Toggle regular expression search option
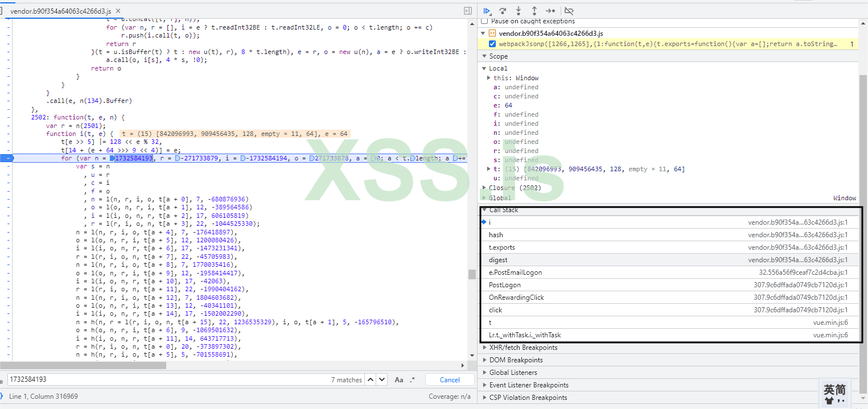 pyautogui.click(x=413, y=380)
